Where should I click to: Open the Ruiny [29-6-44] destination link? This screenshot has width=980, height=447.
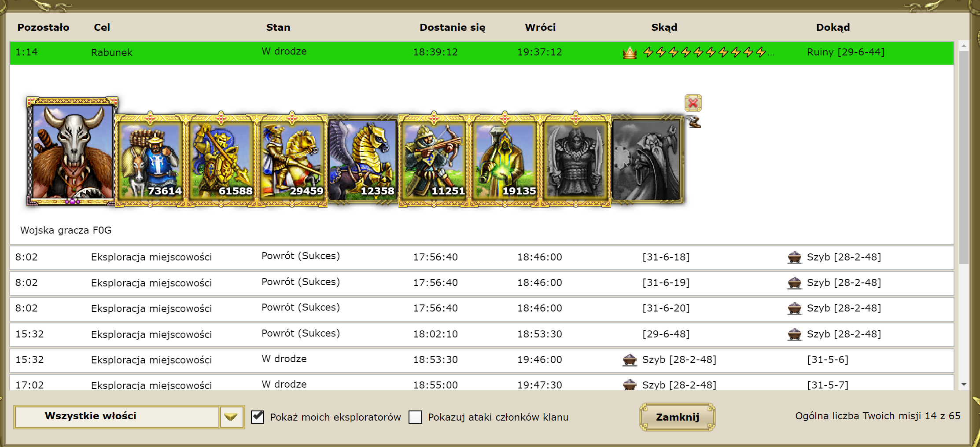pyautogui.click(x=846, y=52)
